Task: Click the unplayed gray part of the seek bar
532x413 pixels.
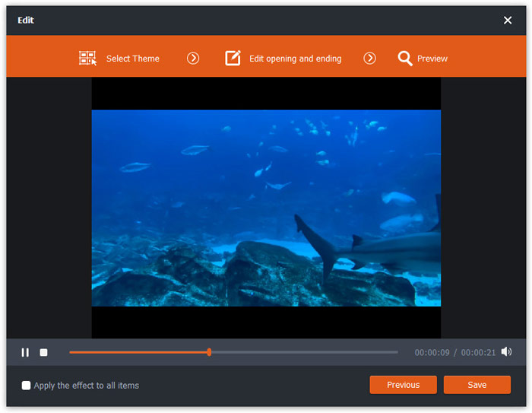Action: [x=304, y=352]
